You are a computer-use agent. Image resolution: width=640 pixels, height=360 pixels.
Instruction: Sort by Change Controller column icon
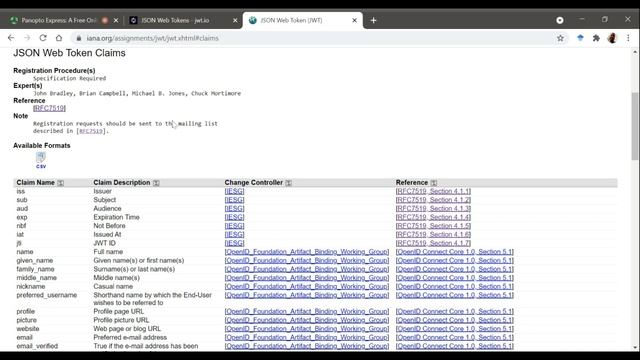(x=288, y=183)
